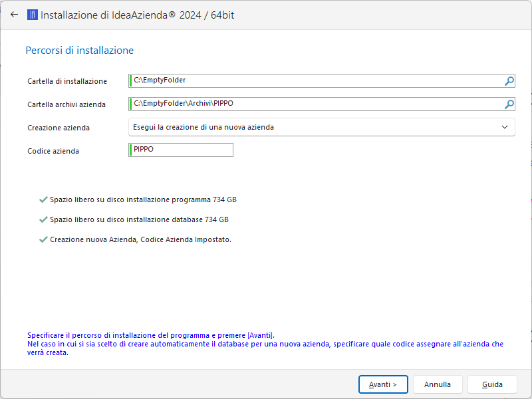This screenshot has height=399, width=532.
Task: Browse for Cartella archivi azienda folder
Action: tap(509, 104)
